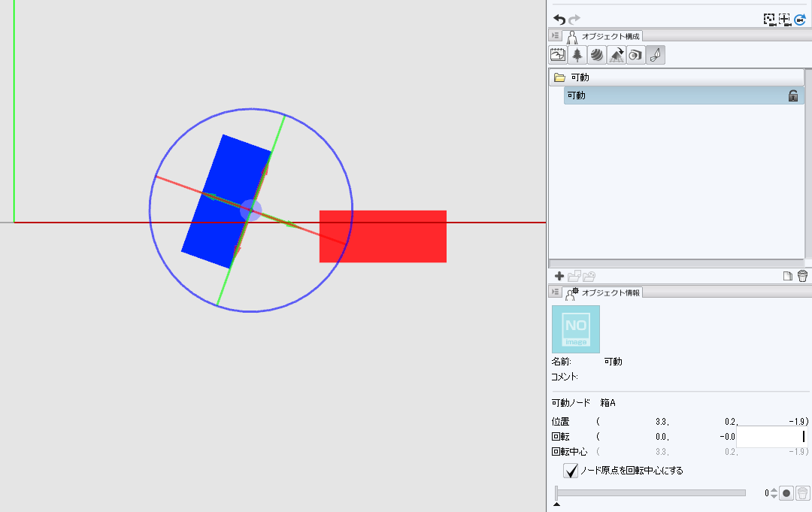Select the grid plane with arrow icon
The width and height of the screenshot is (812, 512).
click(617, 55)
